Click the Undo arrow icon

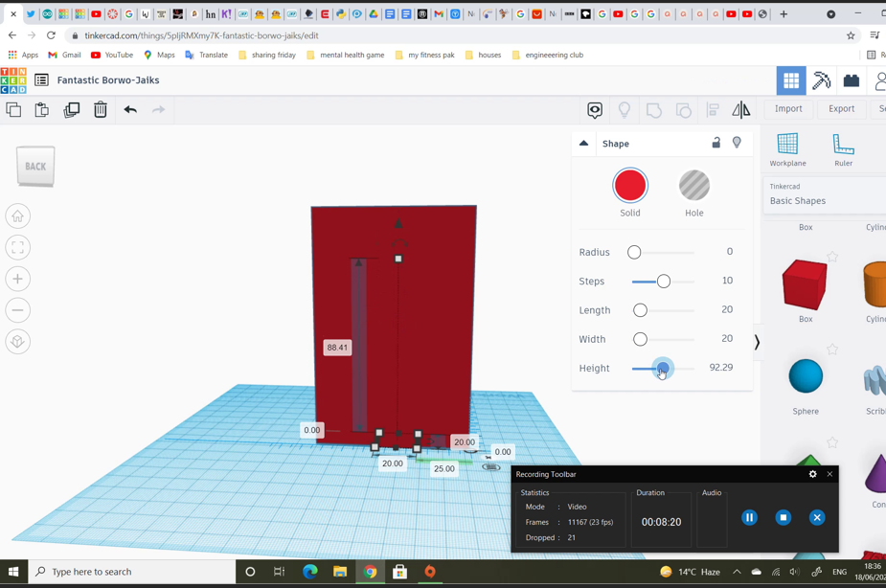click(x=130, y=110)
